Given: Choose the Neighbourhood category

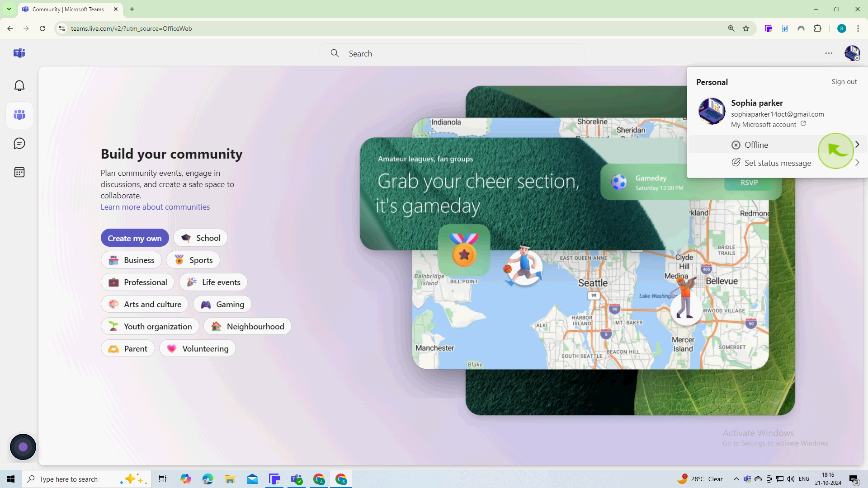Looking at the screenshot, I should coord(247,327).
